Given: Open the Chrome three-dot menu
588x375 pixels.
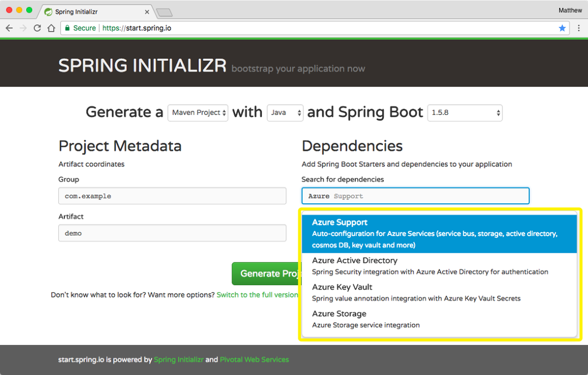Looking at the screenshot, I should [x=579, y=28].
